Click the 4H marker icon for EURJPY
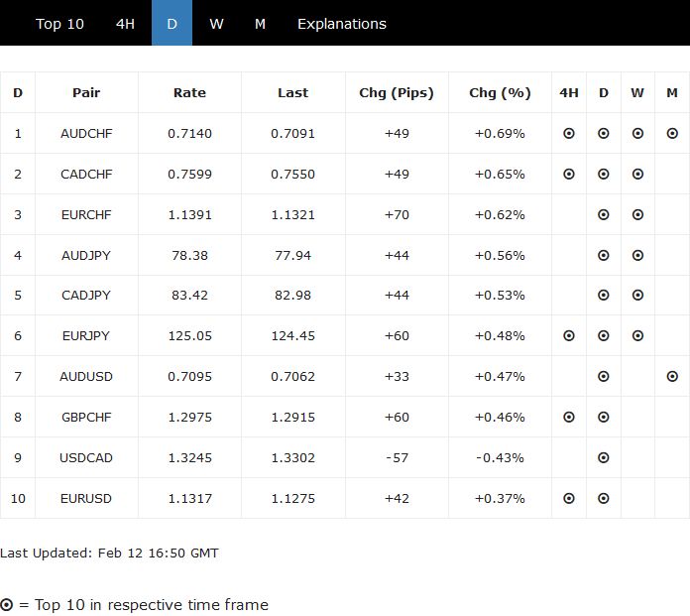Screen dimensions: 690x616 [x=569, y=336]
